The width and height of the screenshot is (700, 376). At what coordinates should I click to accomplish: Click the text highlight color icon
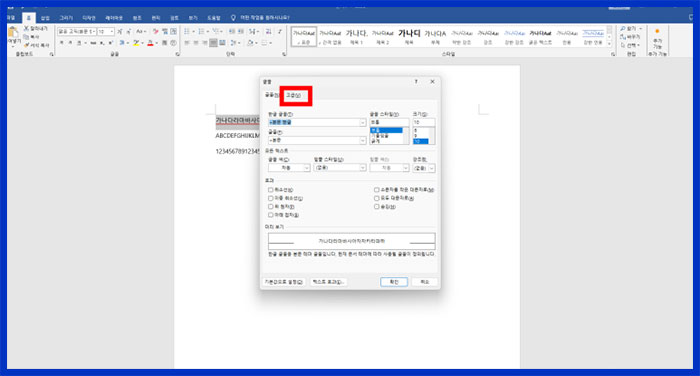pos(136,43)
